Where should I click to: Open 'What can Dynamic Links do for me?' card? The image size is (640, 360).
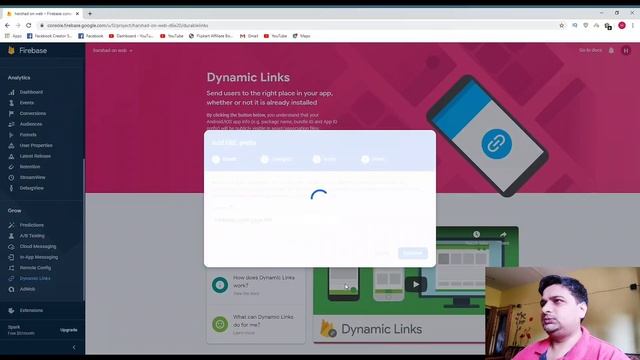click(x=256, y=324)
